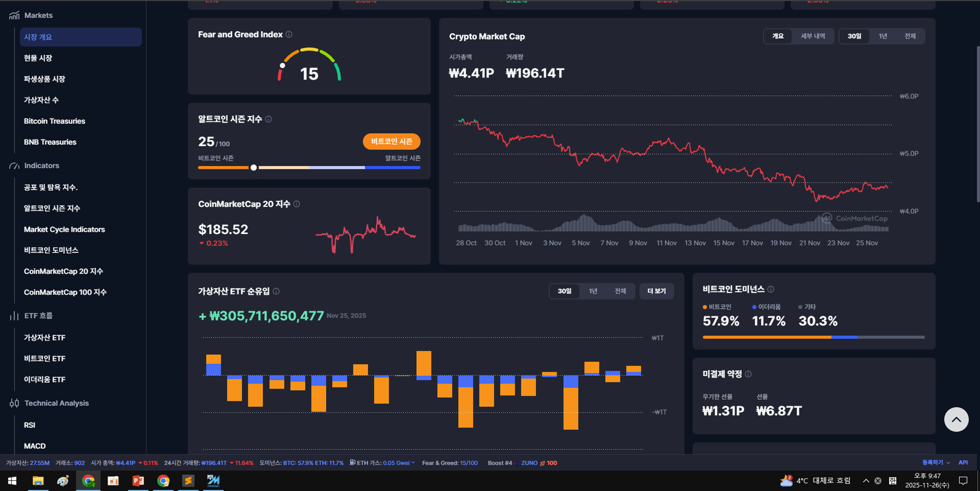Click info icon next to 비트코인 도미넌스

pyautogui.click(x=771, y=289)
